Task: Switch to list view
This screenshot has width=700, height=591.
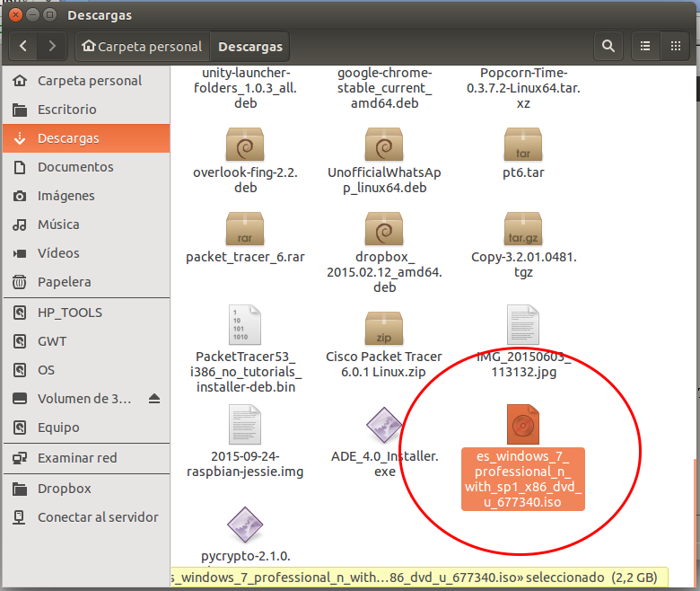Action: 645,46
